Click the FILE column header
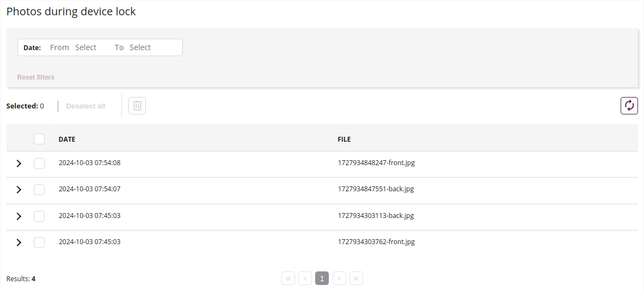The height and width of the screenshot is (291, 644). coord(344,139)
